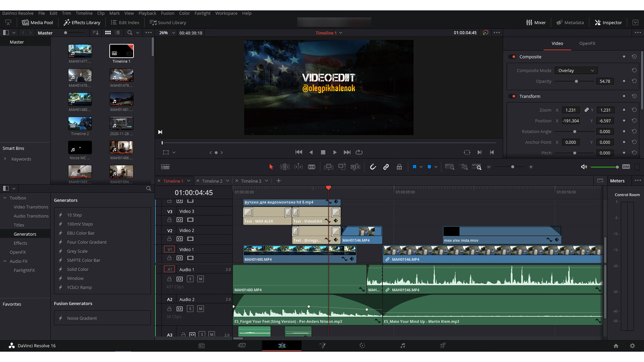Switch to the OpenFX inspector tab
The width and height of the screenshot is (644, 362).
587,43
